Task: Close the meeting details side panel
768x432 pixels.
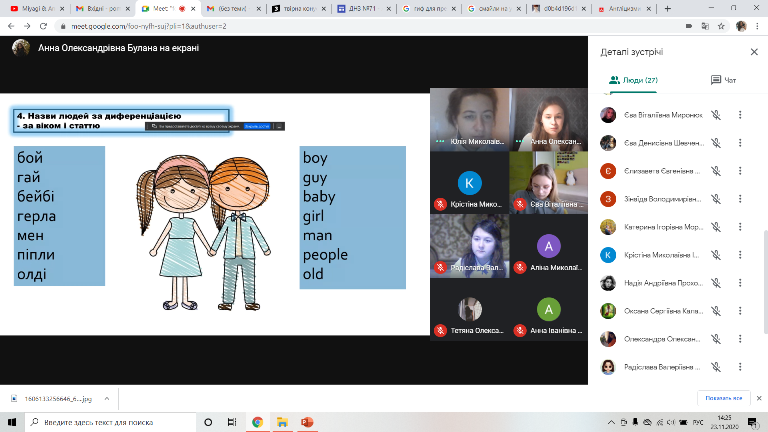Action: (x=754, y=52)
